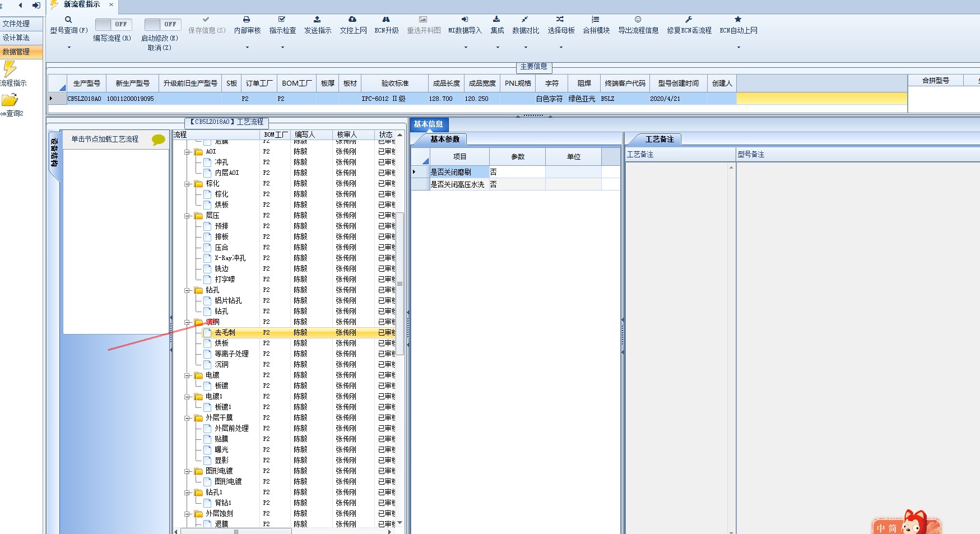This screenshot has height=534, width=980.
Task: Click 验收标准 column header
Action: pos(395,83)
